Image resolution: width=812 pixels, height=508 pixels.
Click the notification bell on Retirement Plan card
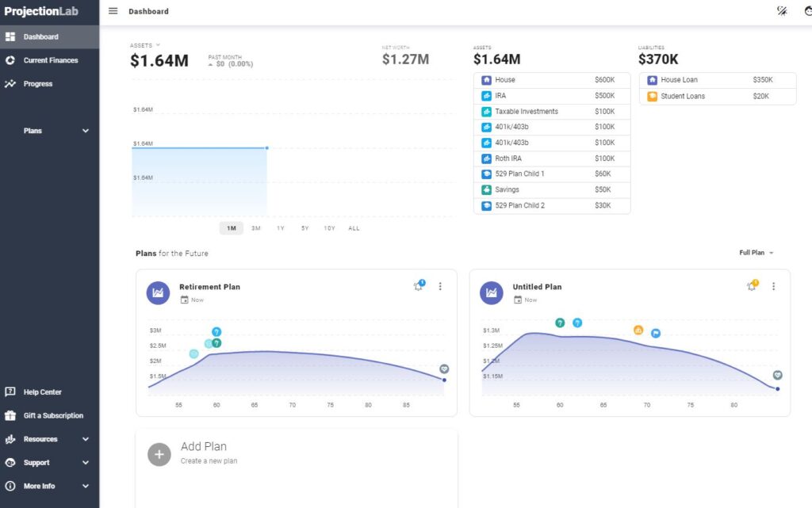tap(418, 286)
